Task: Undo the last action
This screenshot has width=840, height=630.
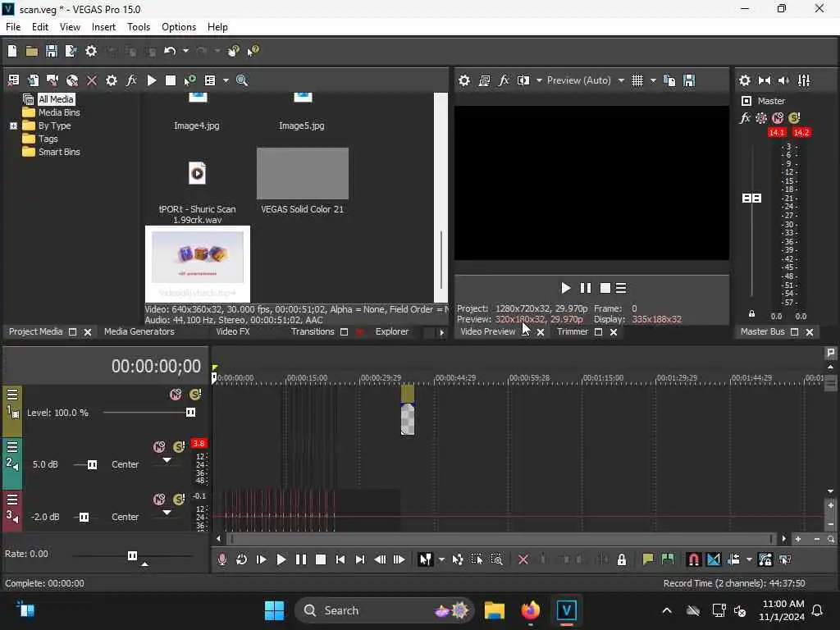Action: [170, 51]
